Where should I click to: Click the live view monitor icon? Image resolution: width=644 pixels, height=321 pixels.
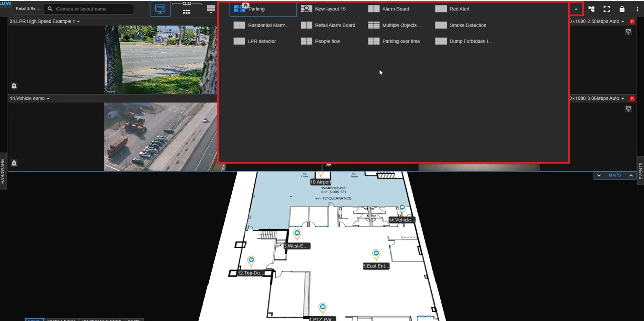(160, 9)
